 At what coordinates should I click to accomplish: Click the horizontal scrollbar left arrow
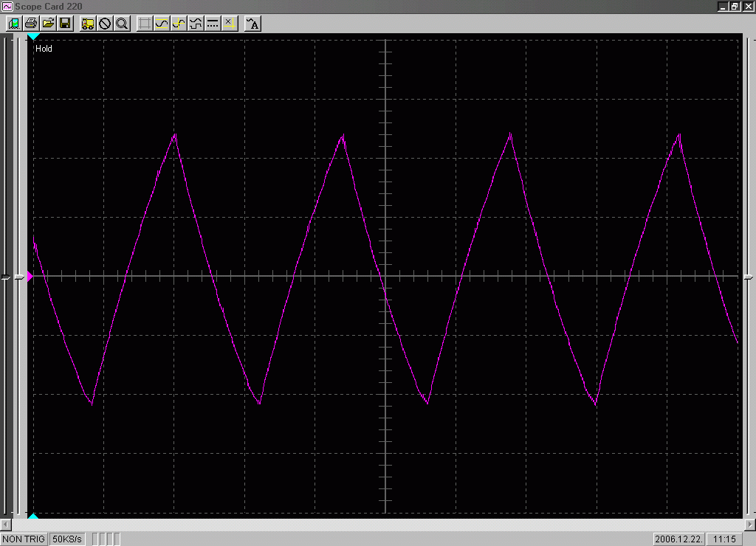point(6,525)
